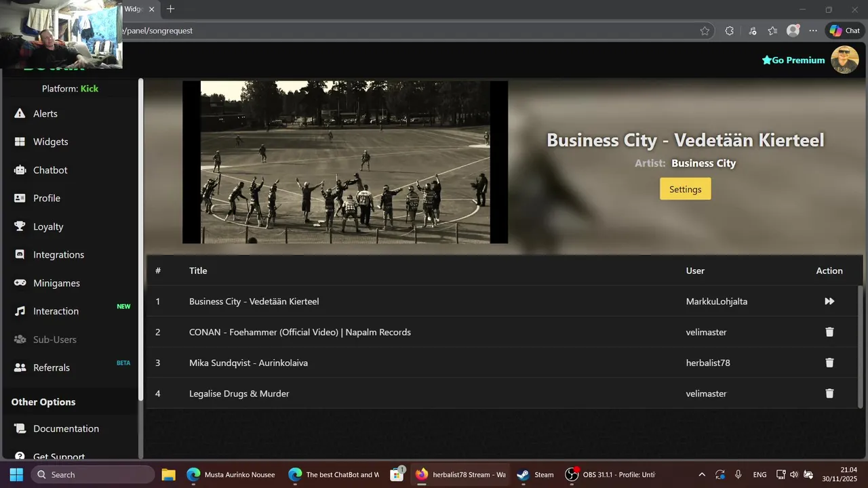
Task: Delete the Legalise Drugs & Murder request
Action: click(829, 393)
